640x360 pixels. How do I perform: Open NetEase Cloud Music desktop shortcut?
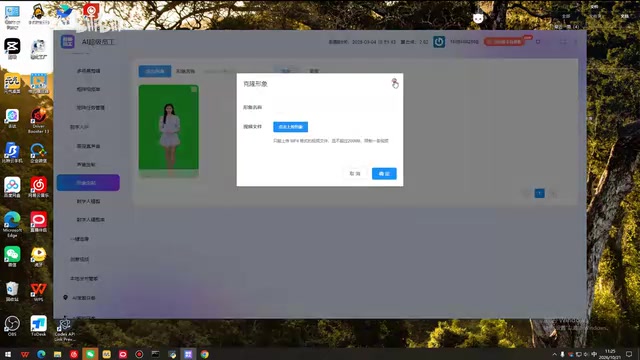pos(38,187)
